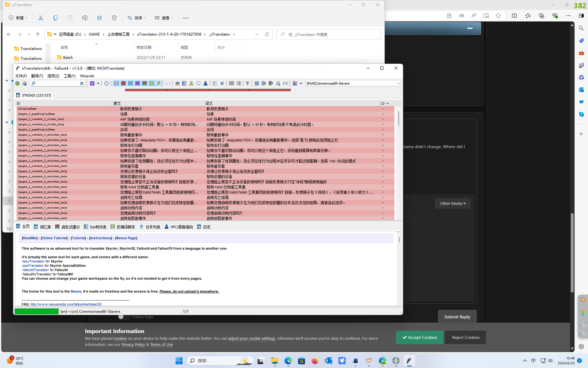Toggle the Follow topic switch
588x368 pixels.
tap(124, 317)
